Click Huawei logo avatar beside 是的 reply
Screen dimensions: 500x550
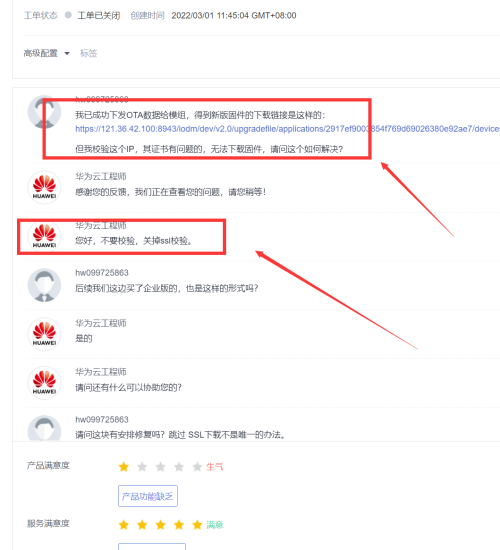[x=44, y=334]
